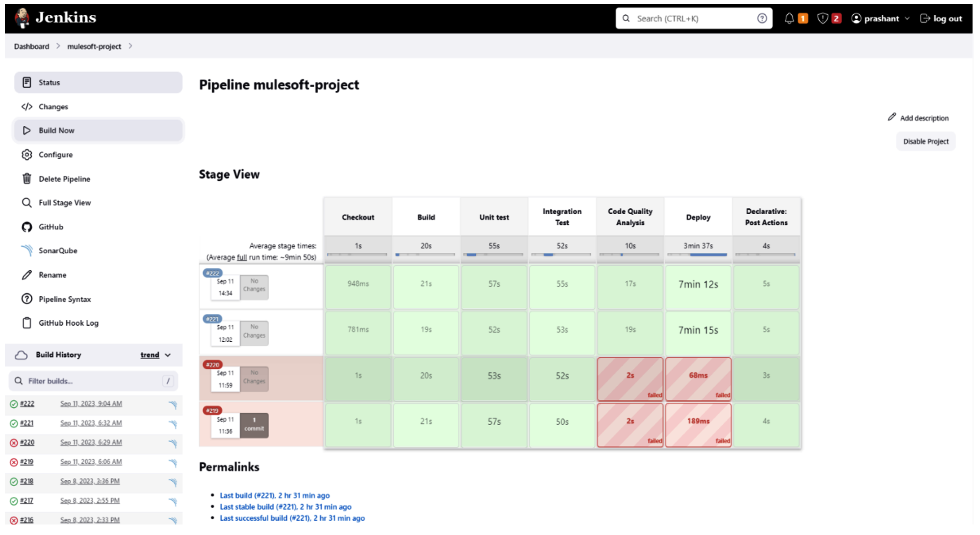Viewport: 980px width, 535px height.
Task: Click success status icon of build #218
Action: [x=14, y=481]
